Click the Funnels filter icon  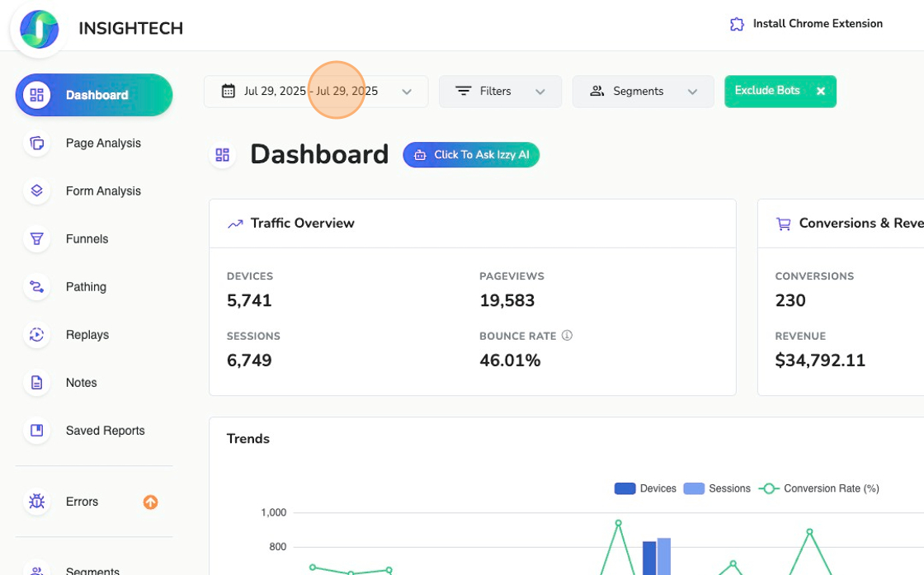(36, 238)
